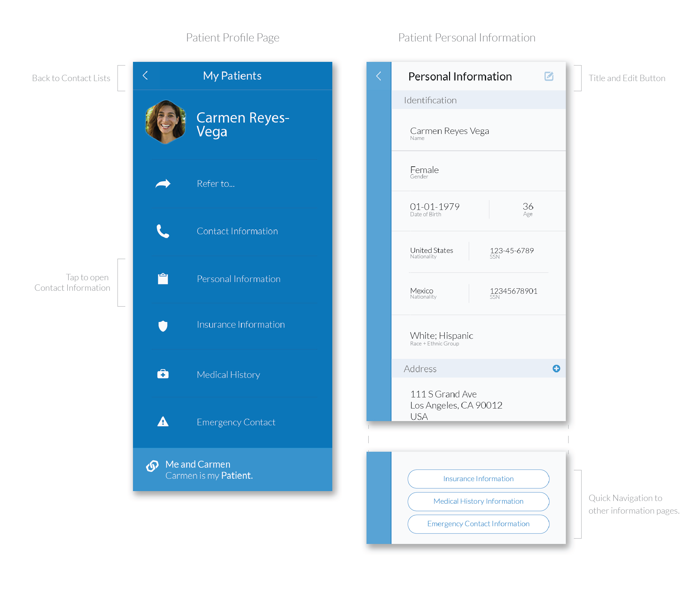Click the edit pencil icon for Personal Information

coord(549,76)
